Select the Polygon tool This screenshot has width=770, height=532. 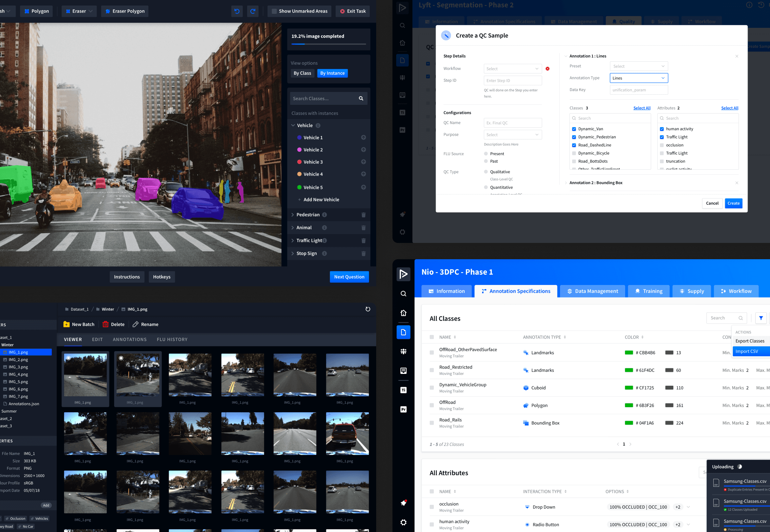(37, 11)
